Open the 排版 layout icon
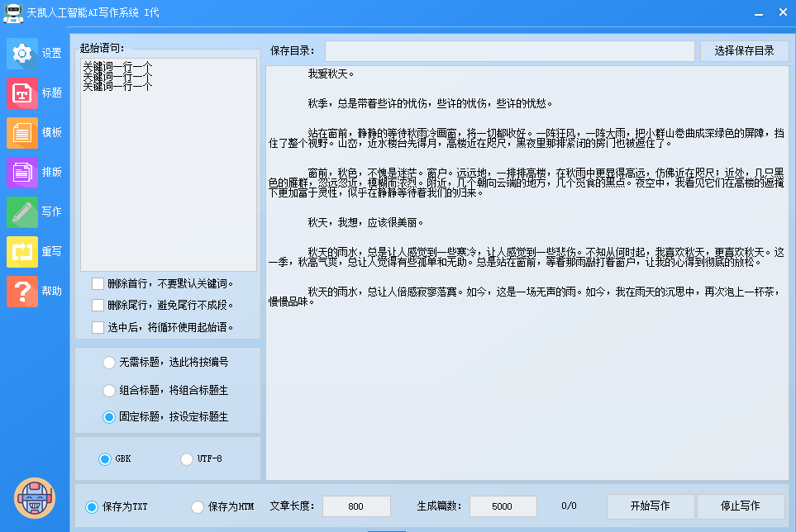The height and width of the screenshot is (532, 796). click(x=22, y=172)
